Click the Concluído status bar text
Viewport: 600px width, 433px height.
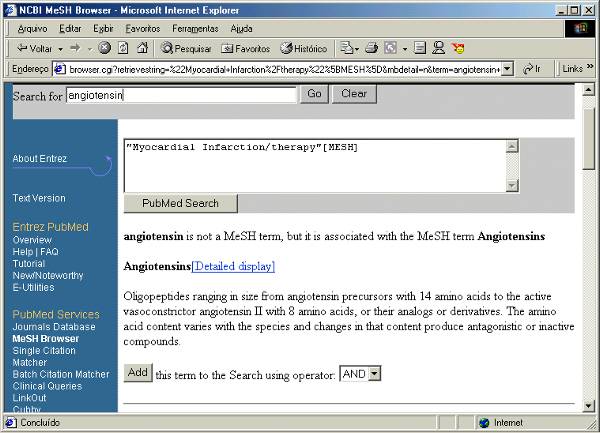tap(40, 423)
